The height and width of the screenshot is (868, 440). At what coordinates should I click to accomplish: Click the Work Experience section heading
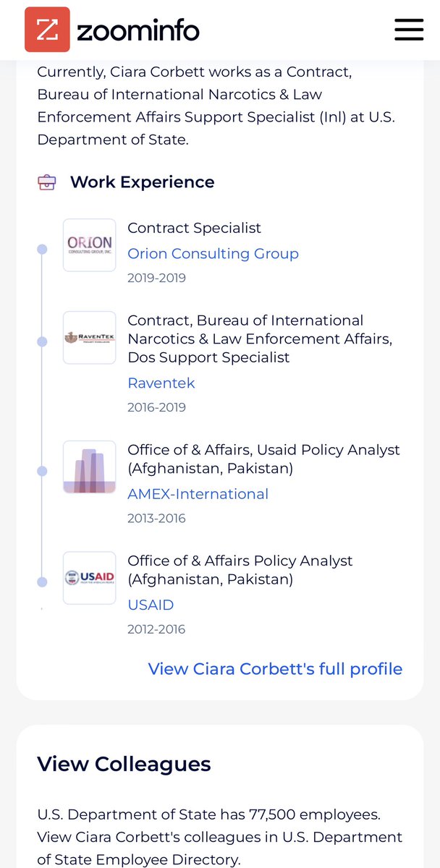pos(142,182)
